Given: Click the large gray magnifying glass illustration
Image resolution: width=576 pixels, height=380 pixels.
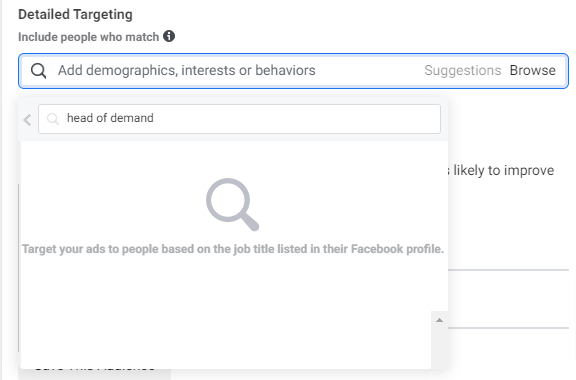Looking at the screenshot, I should tap(233, 204).
